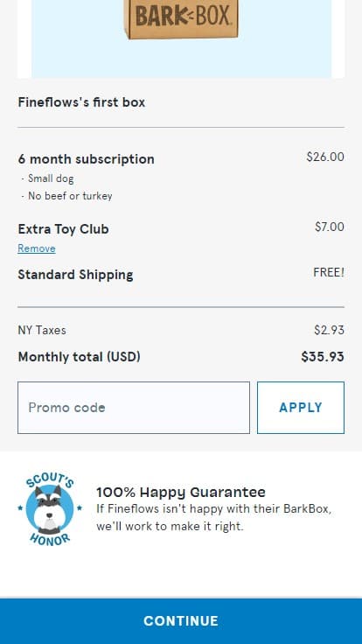Click the Standard Shipping label
Image resolution: width=362 pixels, height=644 pixels.
click(75, 275)
